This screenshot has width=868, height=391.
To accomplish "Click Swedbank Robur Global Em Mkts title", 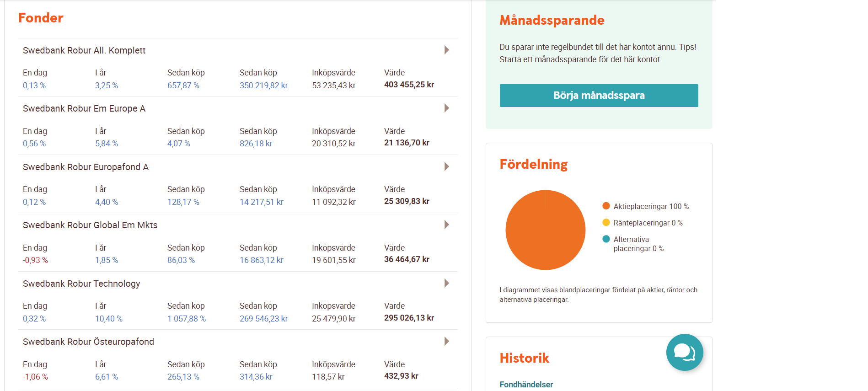I will 90,225.
